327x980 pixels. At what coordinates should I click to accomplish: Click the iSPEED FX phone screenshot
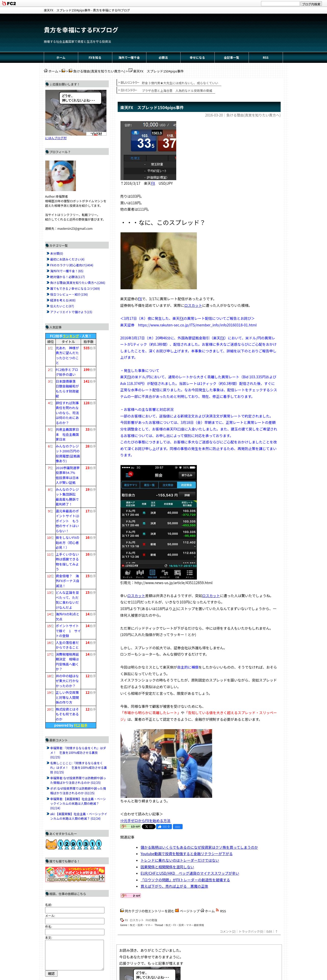click(158, 522)
